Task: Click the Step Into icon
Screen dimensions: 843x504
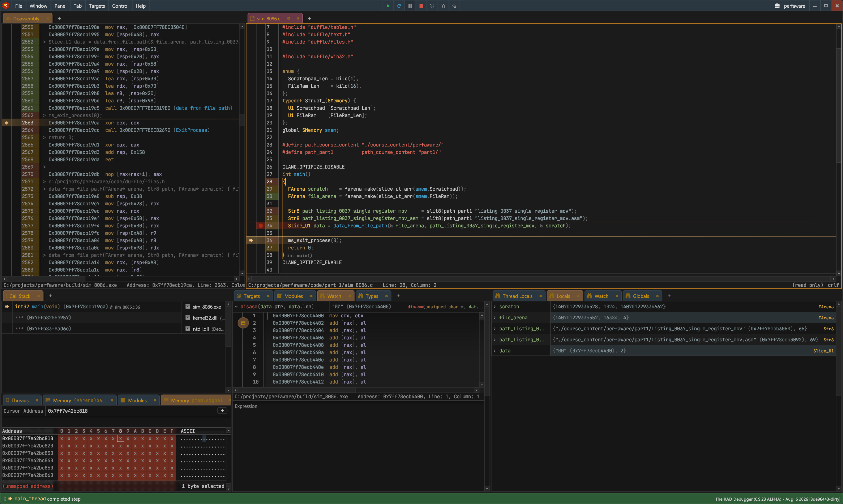Action: coord(443,6)
